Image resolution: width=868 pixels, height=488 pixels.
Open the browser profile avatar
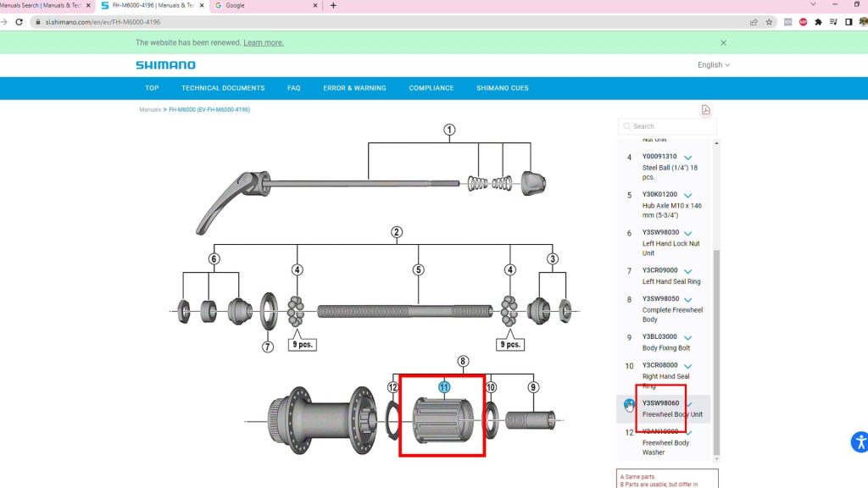click(x=863, y=22)
